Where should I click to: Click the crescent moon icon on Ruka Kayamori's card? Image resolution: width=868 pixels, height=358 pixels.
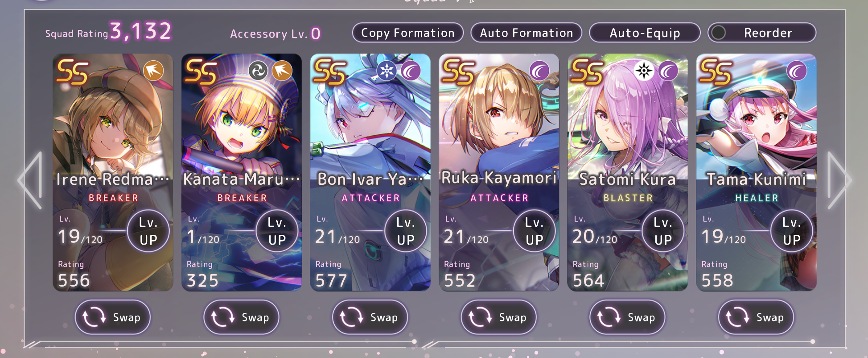point(539,71)
